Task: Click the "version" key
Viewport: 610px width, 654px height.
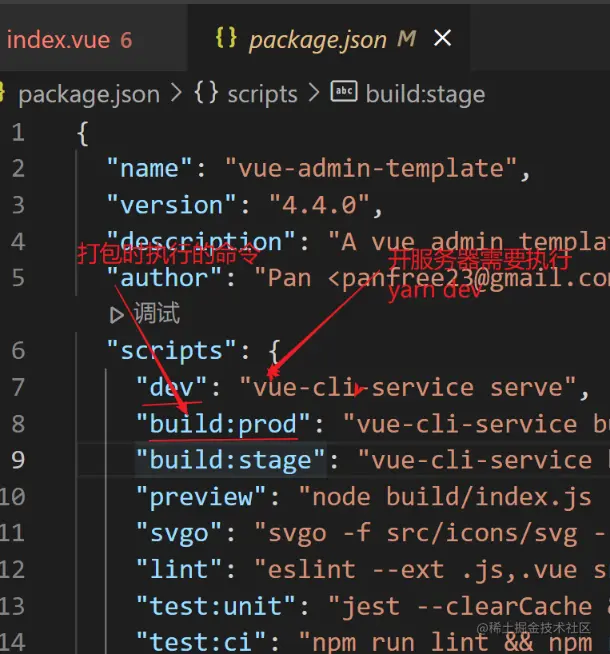Action: (171, 205)
